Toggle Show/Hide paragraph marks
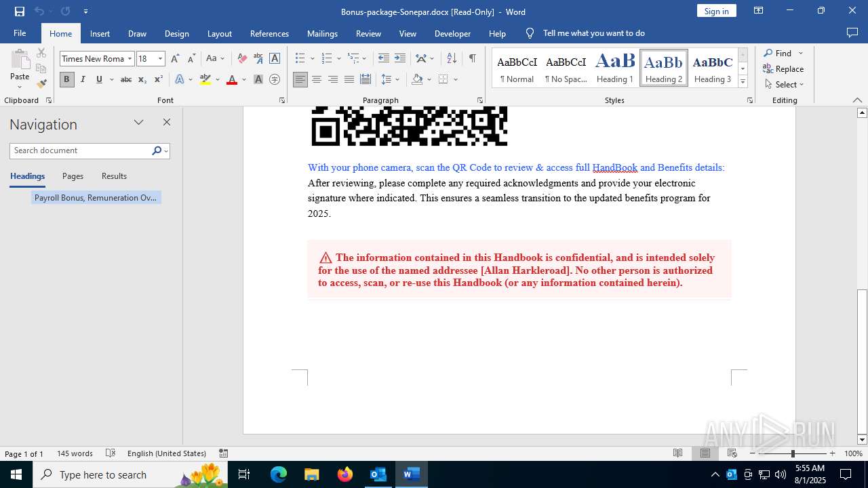The image size is (868, 488). 472,58
